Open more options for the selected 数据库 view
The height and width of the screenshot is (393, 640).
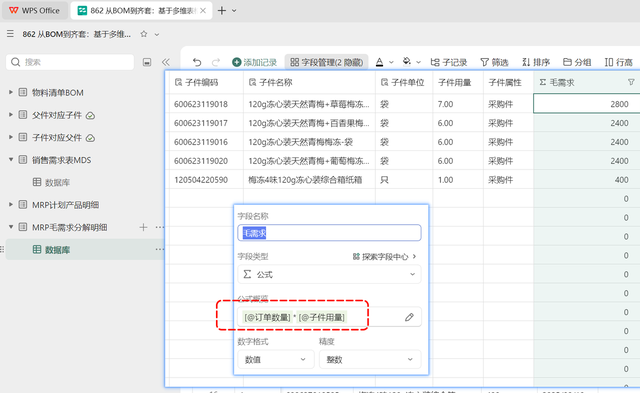click(160, 249)
